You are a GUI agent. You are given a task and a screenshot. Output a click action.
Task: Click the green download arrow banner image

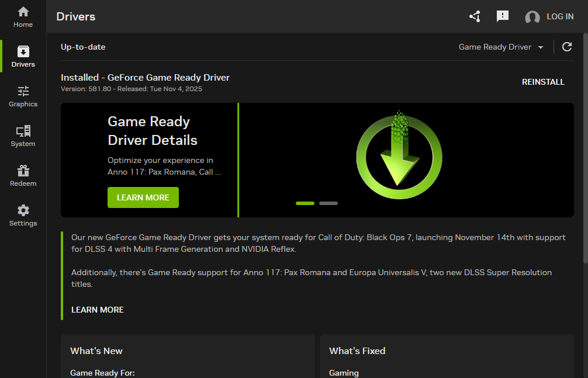tap(399, 155)
